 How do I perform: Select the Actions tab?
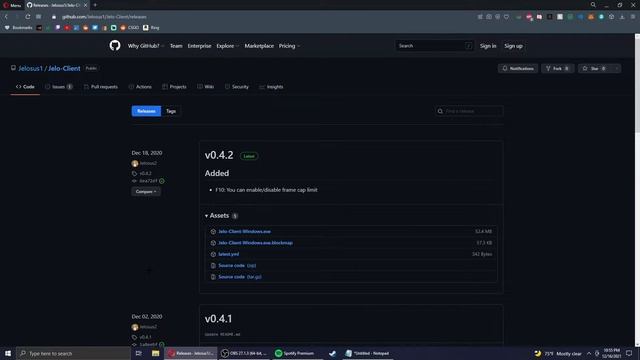click(x=140, y=87)
